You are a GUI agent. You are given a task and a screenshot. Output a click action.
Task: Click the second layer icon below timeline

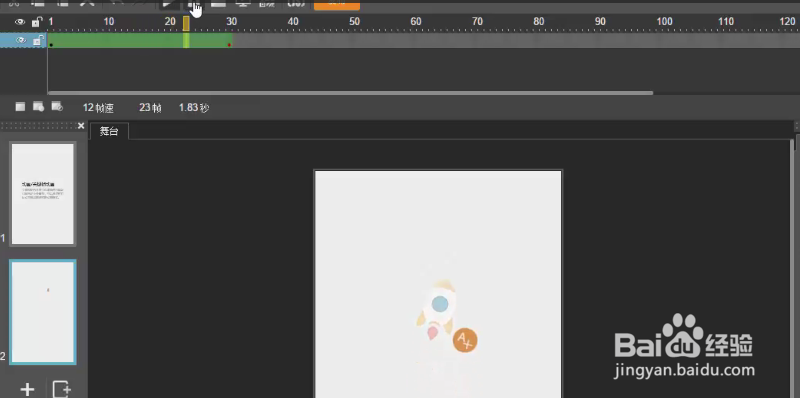pos(38,107)
